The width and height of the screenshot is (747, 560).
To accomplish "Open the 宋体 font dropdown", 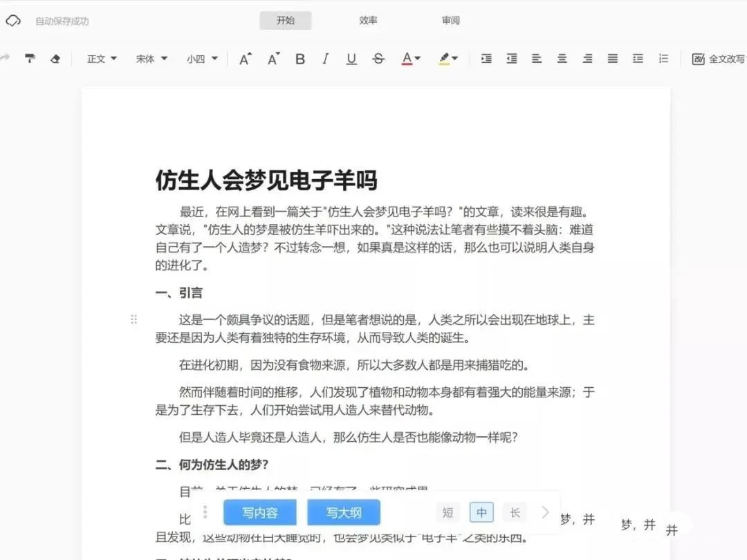I will (x=151, y=59).
